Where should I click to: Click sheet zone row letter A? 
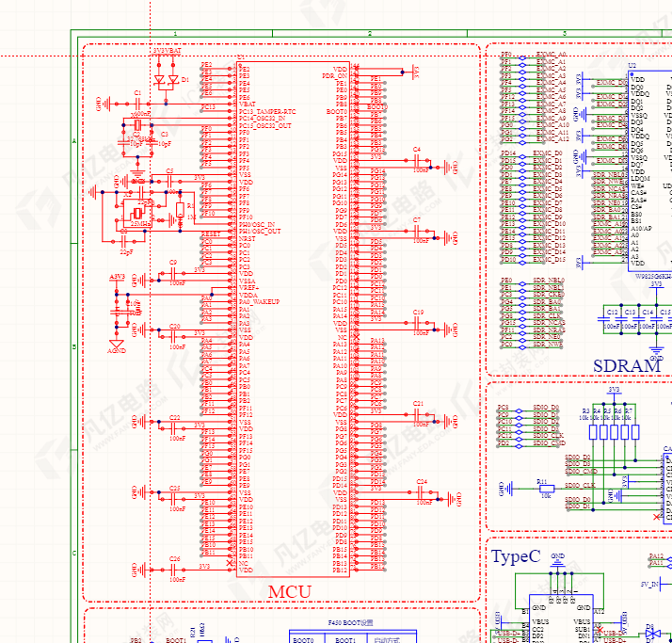point(74,140)
